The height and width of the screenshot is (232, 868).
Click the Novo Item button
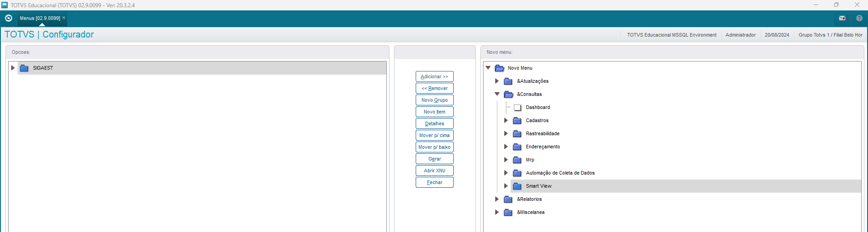tap(435, 112)
